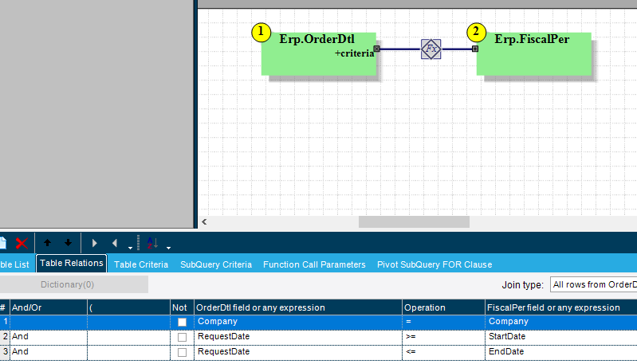Click FiscalPer field or any expression header
Viewport: 637px width, 364px height.
(x=561, y=307)
